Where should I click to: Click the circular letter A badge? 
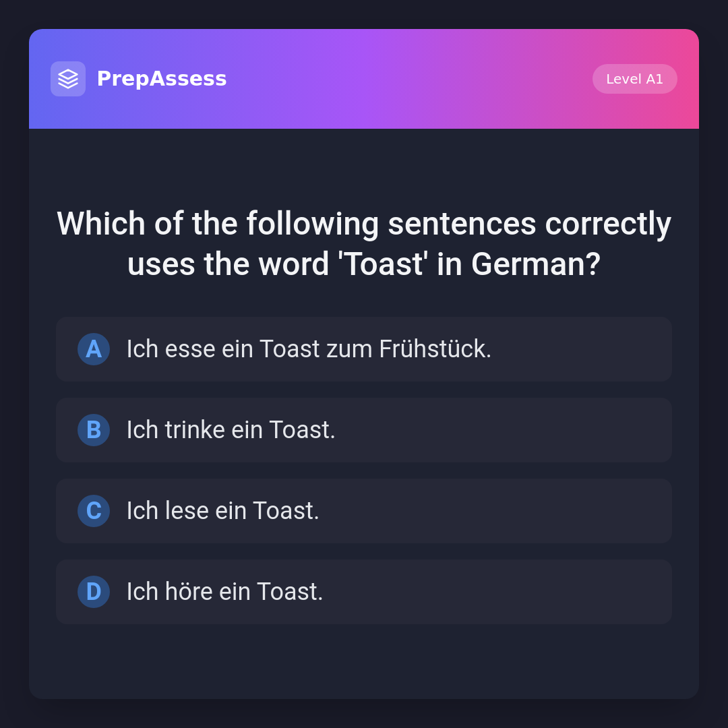(94, 349)
